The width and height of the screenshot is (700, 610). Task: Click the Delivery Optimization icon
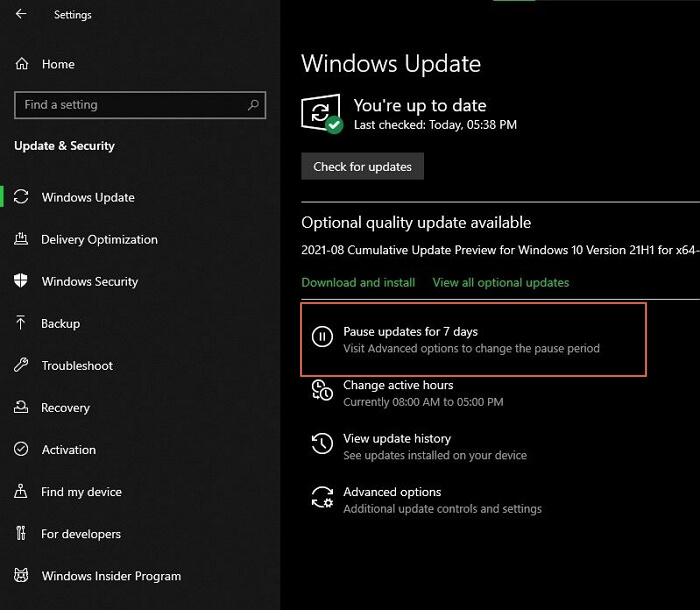(x=21, y=239)
